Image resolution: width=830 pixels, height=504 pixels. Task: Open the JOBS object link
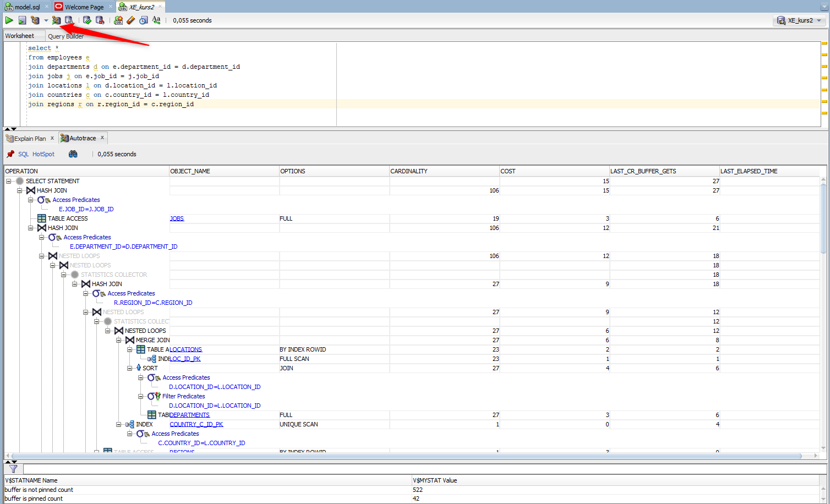pyautogui.click(x=177, y=218)
